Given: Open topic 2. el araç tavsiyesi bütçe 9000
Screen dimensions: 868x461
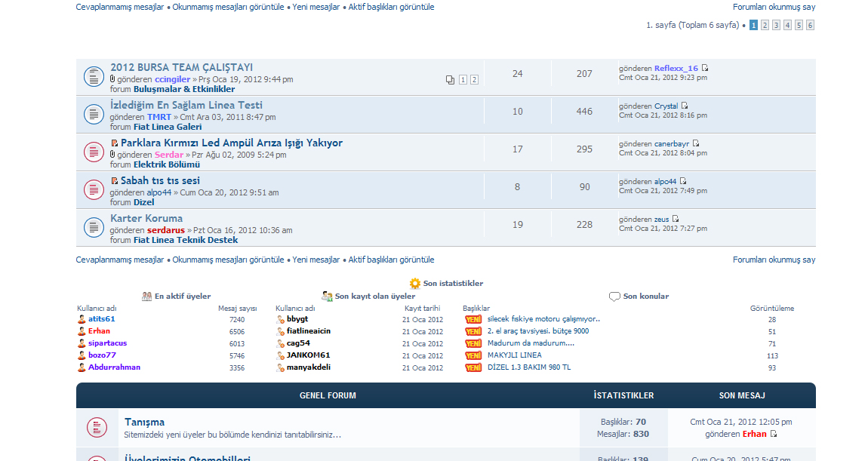Looking at the screenshot, I should [x=538, y=330].
